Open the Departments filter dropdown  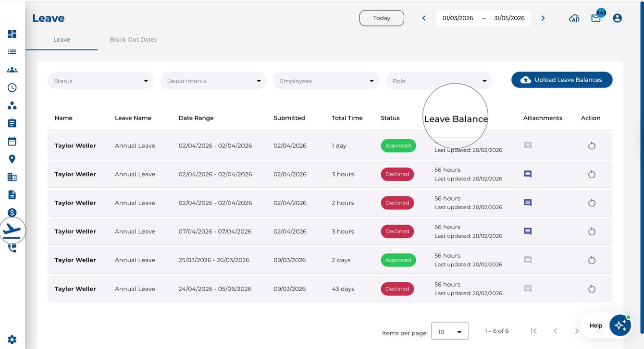(213, 81)
